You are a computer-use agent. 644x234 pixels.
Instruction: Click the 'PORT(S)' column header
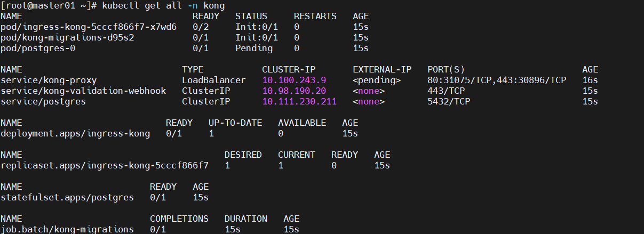pyautogui.click(x=446, y=69)
